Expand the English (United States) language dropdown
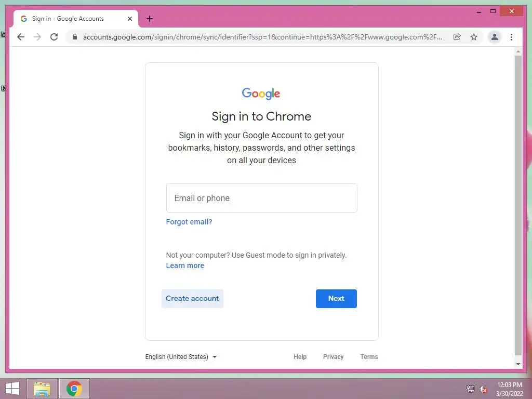Screen dimensions: 532x399 point(181,357)
